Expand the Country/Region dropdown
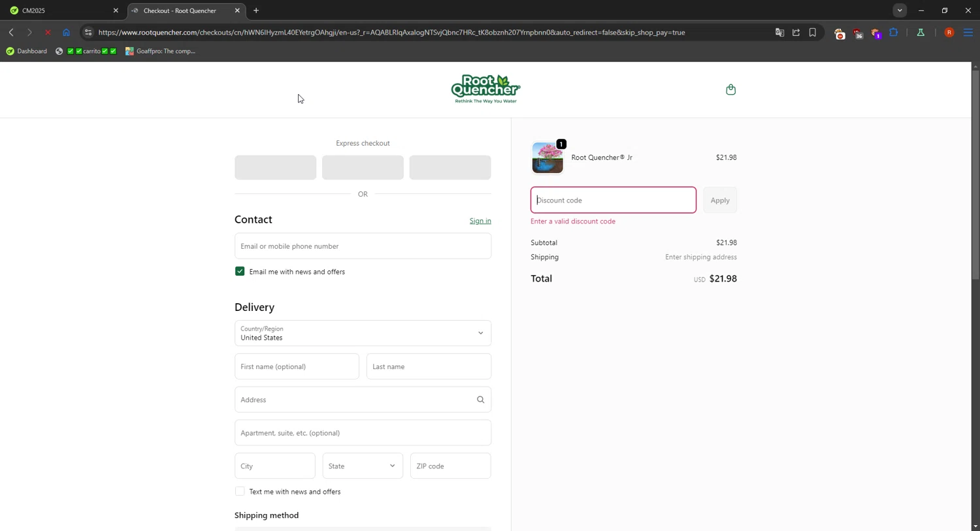The height and width of the screenshot is (531, 980). click(363, 333)
